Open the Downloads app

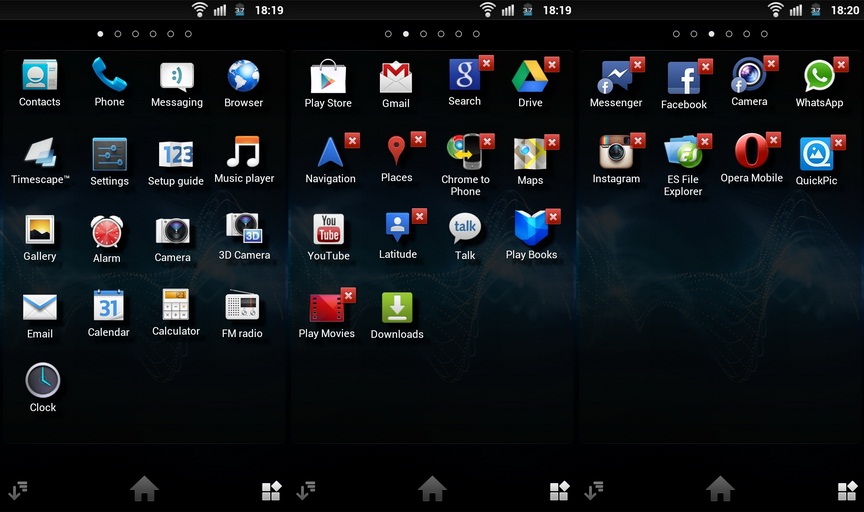point(397,307)
